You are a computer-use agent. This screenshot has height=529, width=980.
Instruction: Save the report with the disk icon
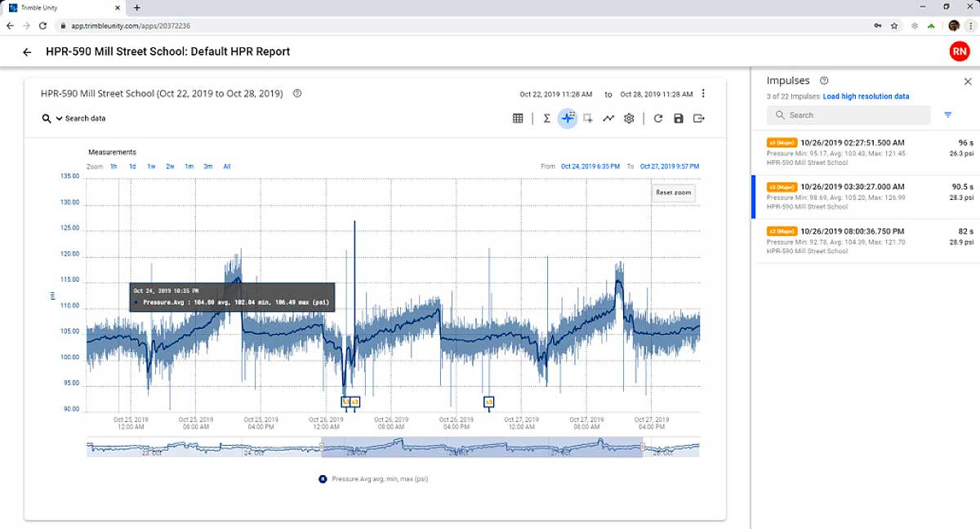click(679, 118)
